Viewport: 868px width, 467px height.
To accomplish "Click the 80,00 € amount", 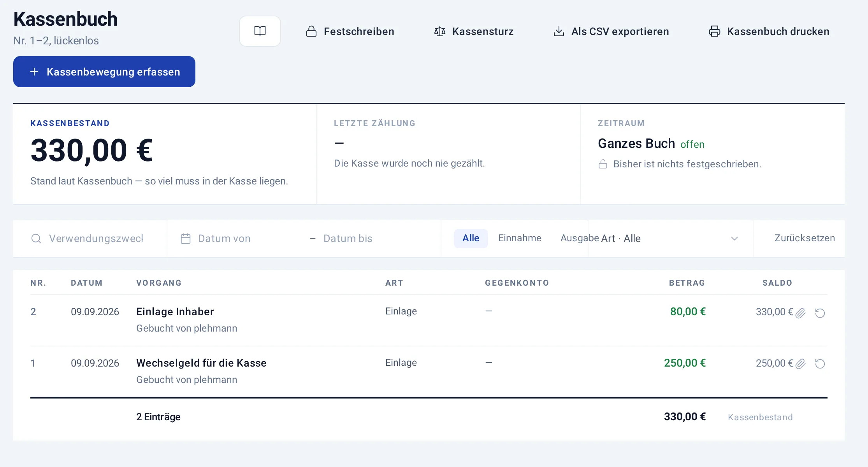I will coord(688,312).
